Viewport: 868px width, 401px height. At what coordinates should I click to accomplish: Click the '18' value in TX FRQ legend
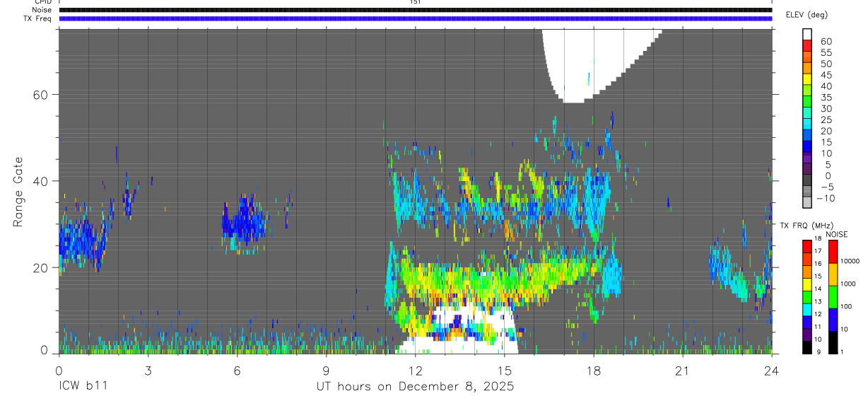(817, 239)
